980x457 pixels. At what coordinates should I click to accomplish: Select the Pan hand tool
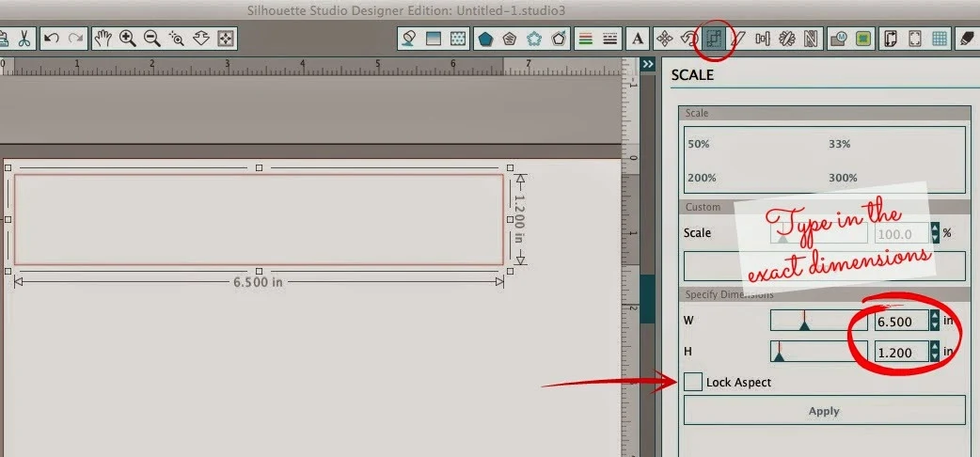[x=103, y=39]
